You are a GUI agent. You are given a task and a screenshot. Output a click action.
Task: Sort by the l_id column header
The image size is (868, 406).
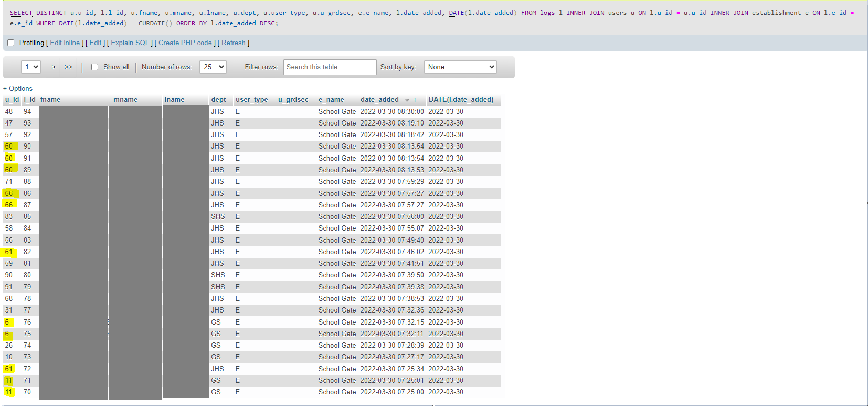(29, 100)
